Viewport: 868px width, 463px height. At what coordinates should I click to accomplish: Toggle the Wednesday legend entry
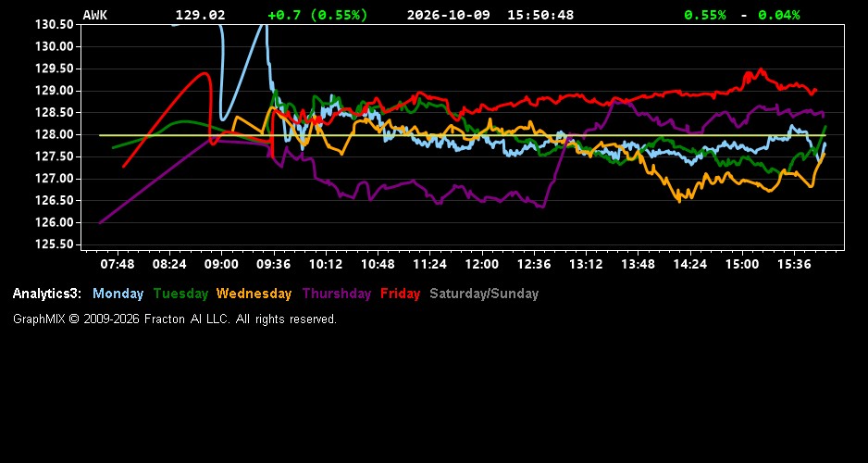click(254, 294)
